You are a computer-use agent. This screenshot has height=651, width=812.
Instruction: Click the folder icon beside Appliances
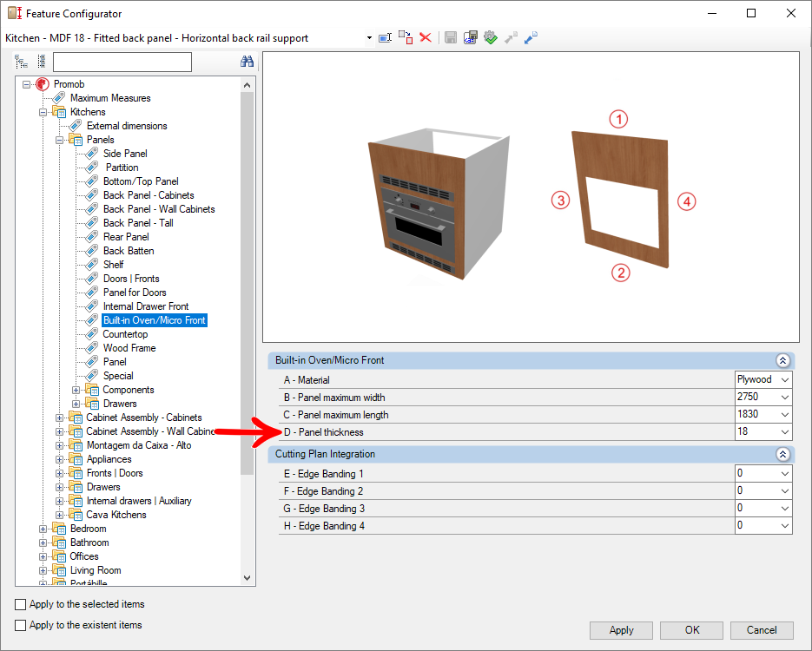(x=76, y=459)
